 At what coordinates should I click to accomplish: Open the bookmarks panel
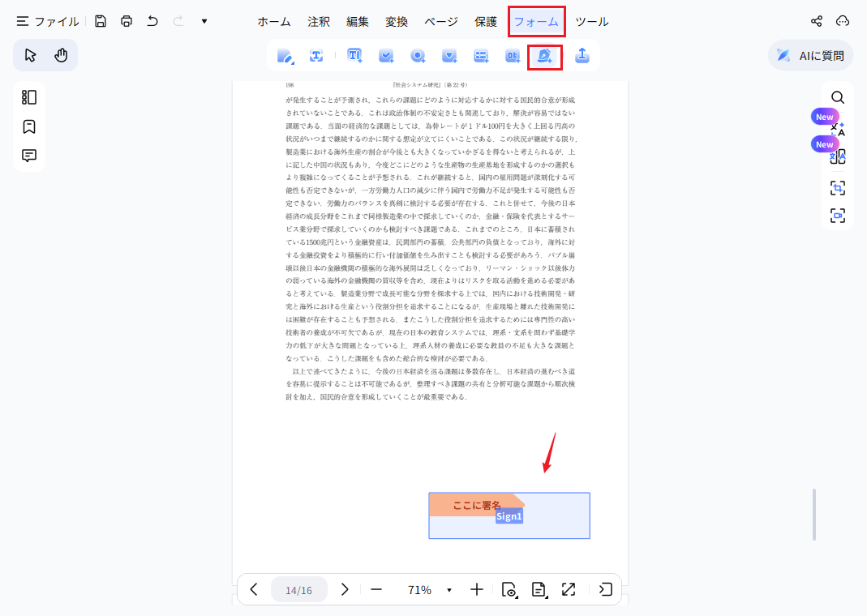coord(28,126)
